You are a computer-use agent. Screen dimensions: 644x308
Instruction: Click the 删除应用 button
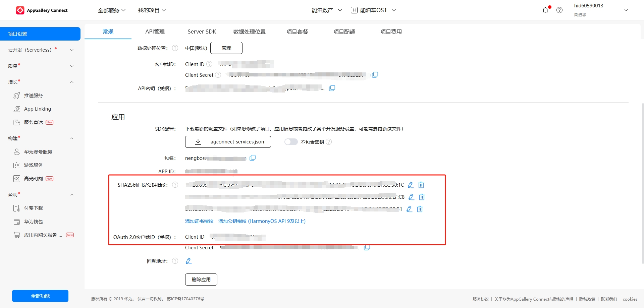(x=201, y=280)
